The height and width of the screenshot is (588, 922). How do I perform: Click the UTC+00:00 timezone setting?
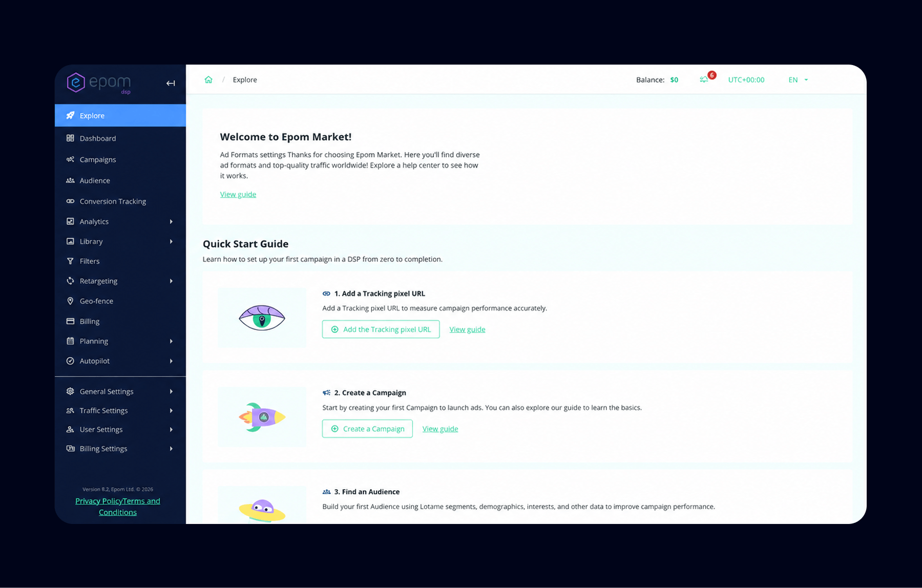pyautogui.click(x=746, y=80)
